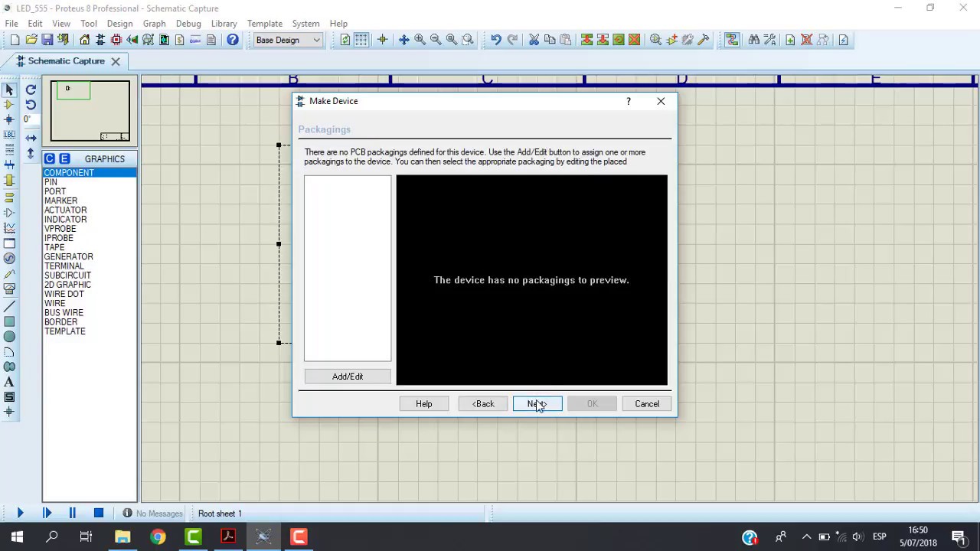This screenshot has width=980, height=551.
Task: Open the Debug menu
Action: 188,24
